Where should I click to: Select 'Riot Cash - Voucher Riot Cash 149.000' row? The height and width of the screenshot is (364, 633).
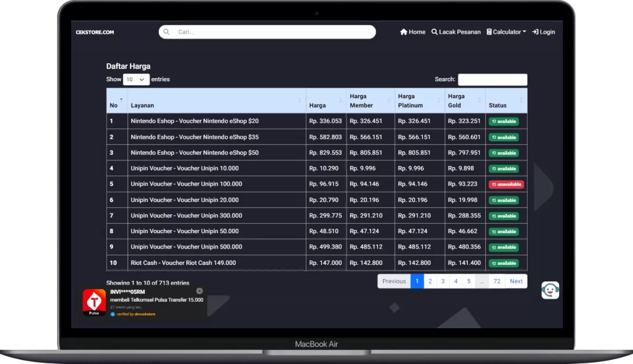click(316, 263)
